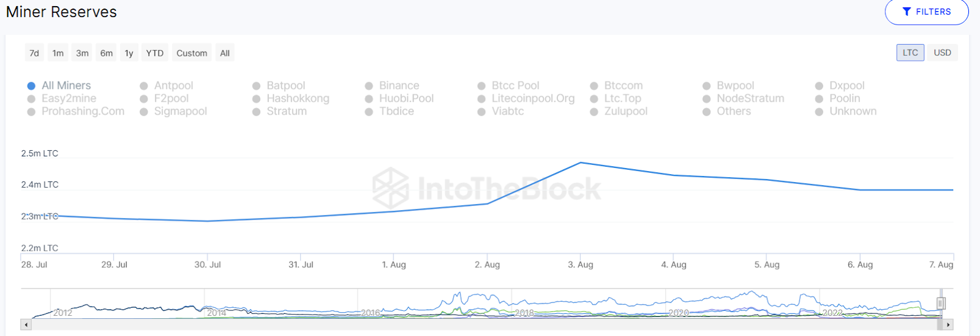Show the Huobi.Pool legend marker
Viewport: 980px width, 336px height.
[x=369, y=99]
